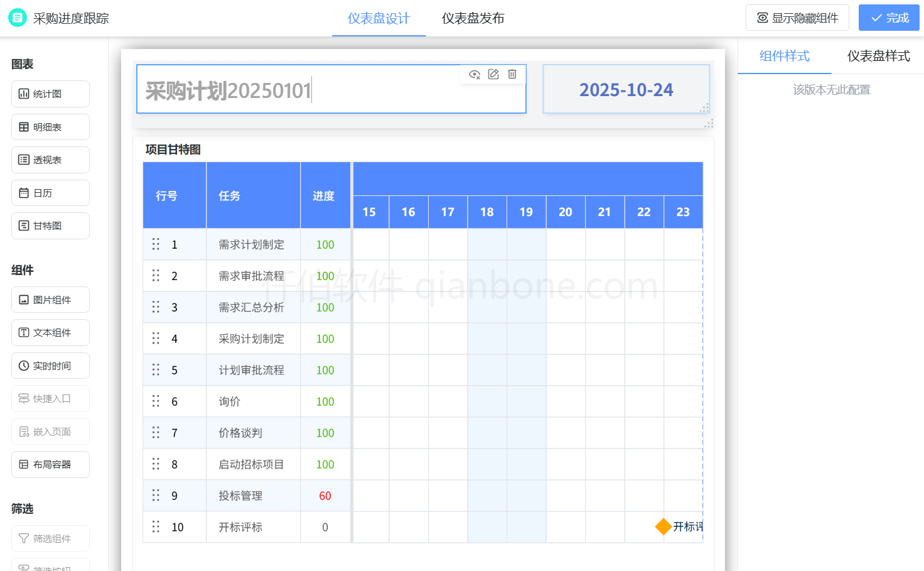
Task: Select the 明细表 chart type
Action: [x=50, y=126]
